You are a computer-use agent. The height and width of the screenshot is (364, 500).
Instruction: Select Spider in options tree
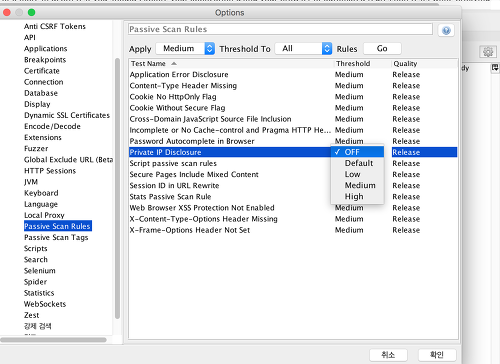coord(35,282)
